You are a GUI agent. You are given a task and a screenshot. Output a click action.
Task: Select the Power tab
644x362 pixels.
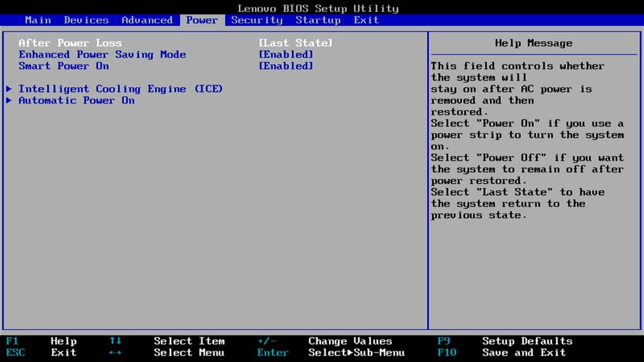[x=202, y=20]
